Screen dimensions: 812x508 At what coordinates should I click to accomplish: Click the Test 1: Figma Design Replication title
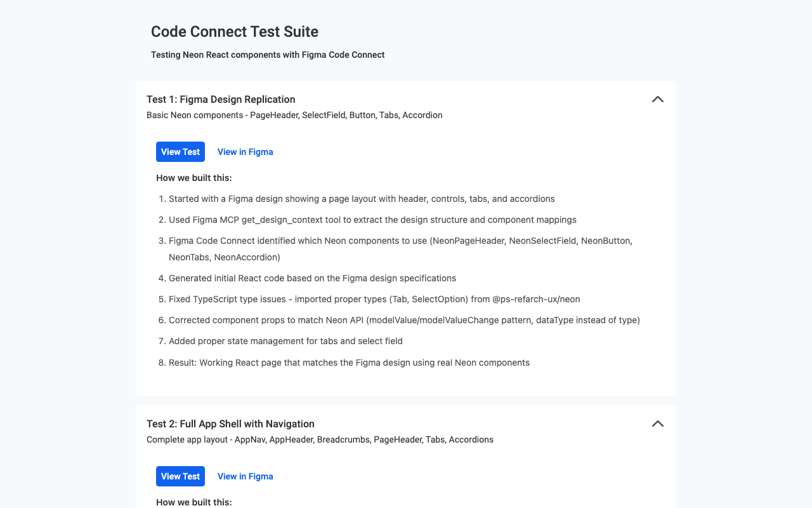click(220, 99)
